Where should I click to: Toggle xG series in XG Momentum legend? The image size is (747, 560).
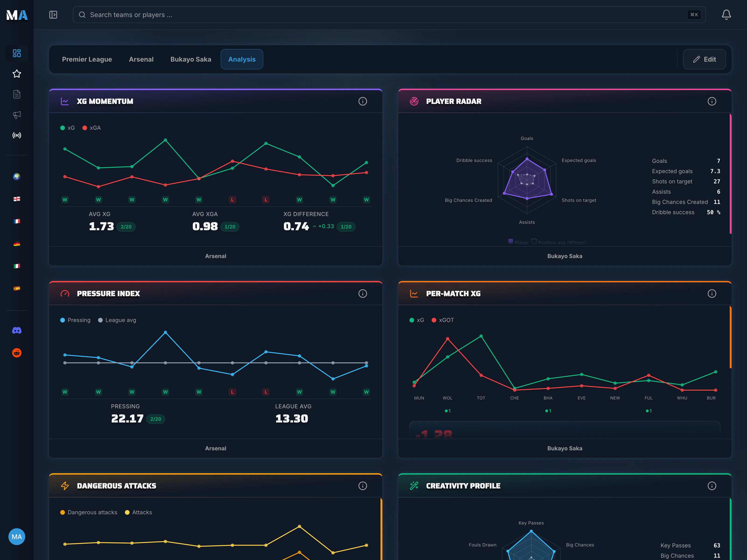pyautogui.click(x=67, y=128)
